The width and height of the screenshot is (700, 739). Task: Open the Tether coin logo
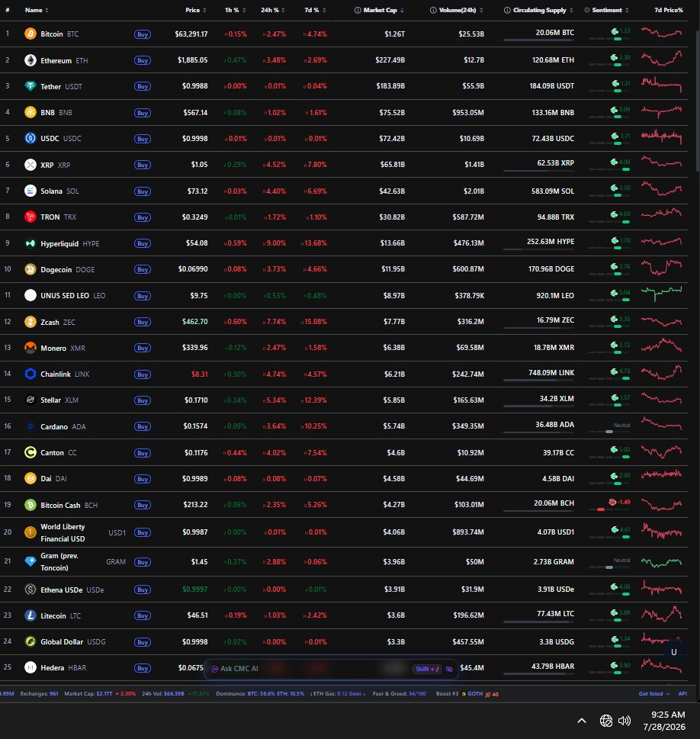pos(31,86)
